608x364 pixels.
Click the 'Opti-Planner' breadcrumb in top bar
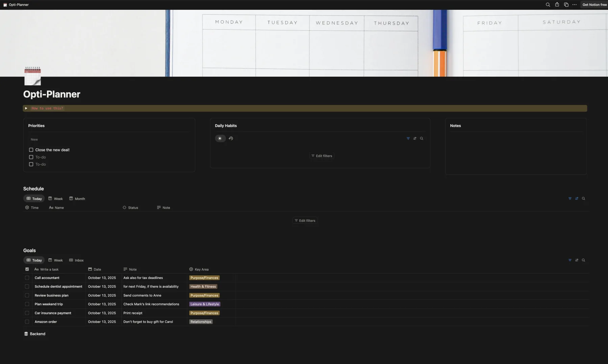click(x=19, y=5)
